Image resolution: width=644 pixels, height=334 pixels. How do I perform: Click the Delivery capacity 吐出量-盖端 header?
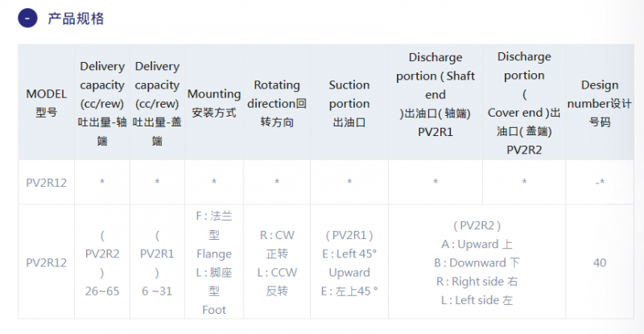pos(157,103)
